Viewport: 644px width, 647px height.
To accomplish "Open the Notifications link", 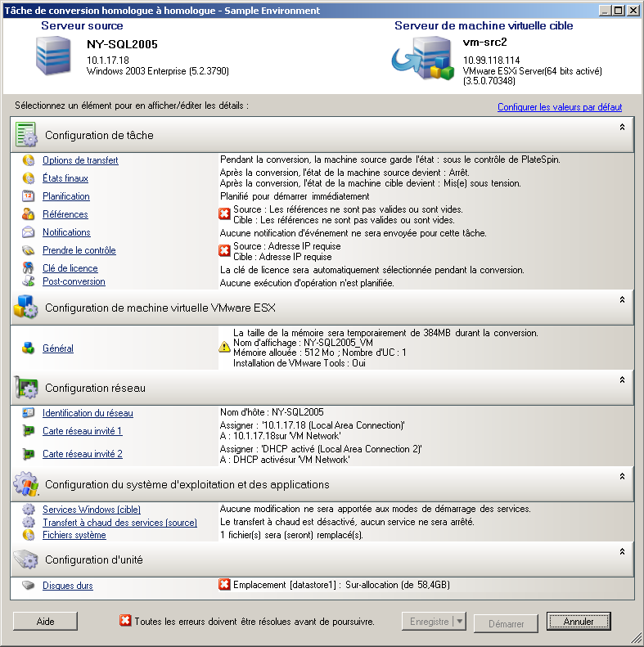I will (66, 232).
